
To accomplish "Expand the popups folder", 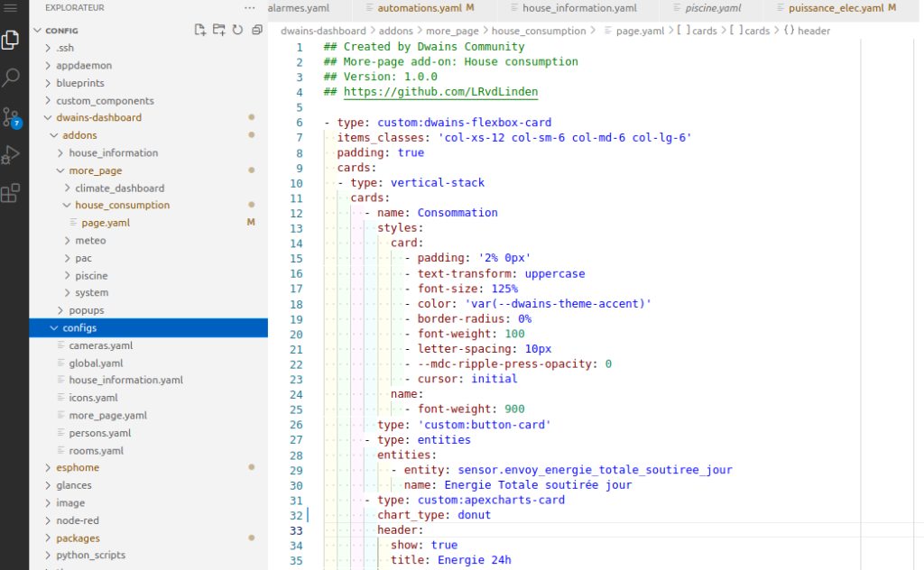I will pyautogui.click(x=149, y=310).
